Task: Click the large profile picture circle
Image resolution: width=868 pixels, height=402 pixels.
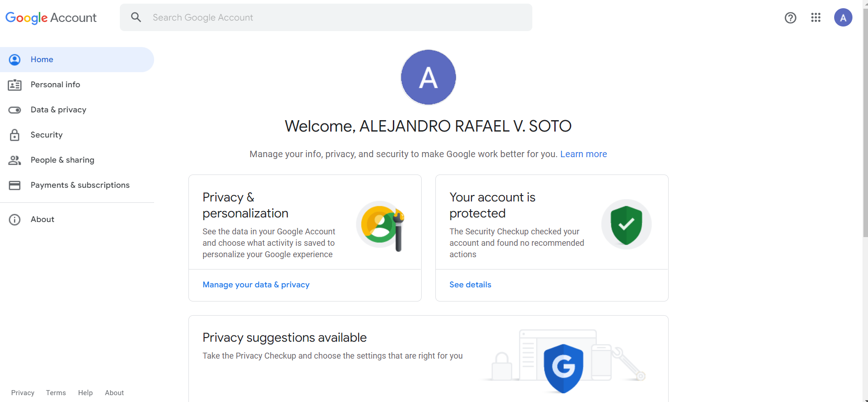Action: [428, 77]
